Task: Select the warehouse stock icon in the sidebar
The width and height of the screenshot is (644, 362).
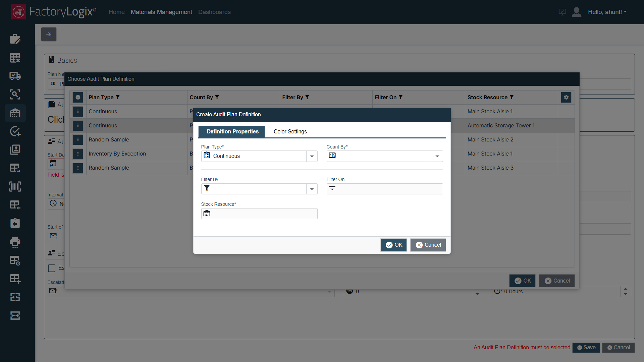Action: pyautogui.click(x=15, y=113)
